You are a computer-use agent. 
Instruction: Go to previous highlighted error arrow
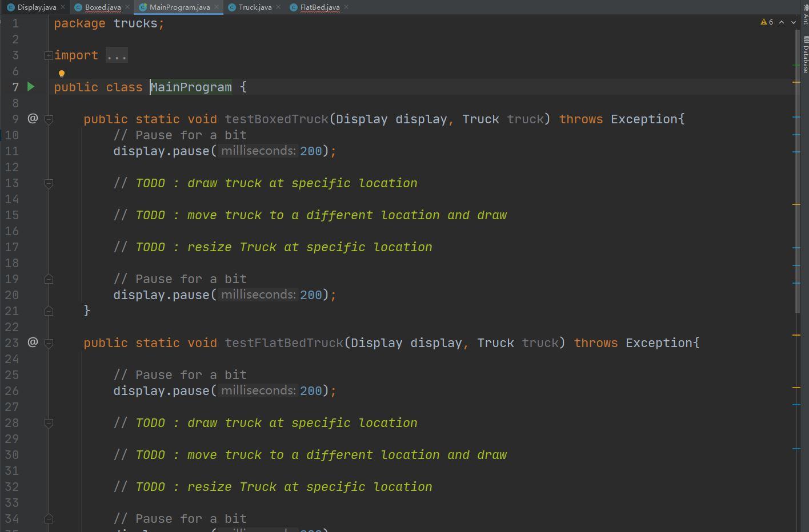(782, 22)
